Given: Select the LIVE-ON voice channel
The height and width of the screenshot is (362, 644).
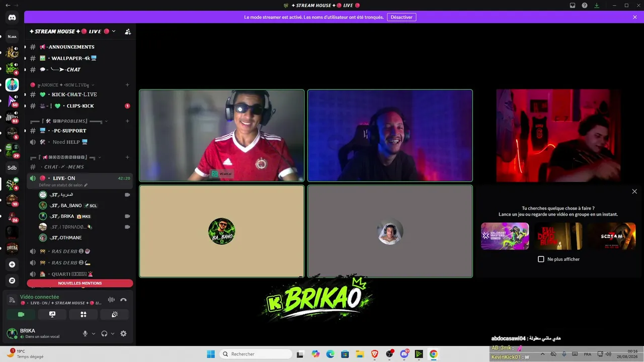Looking at the screenshot, I should point(80,178).
